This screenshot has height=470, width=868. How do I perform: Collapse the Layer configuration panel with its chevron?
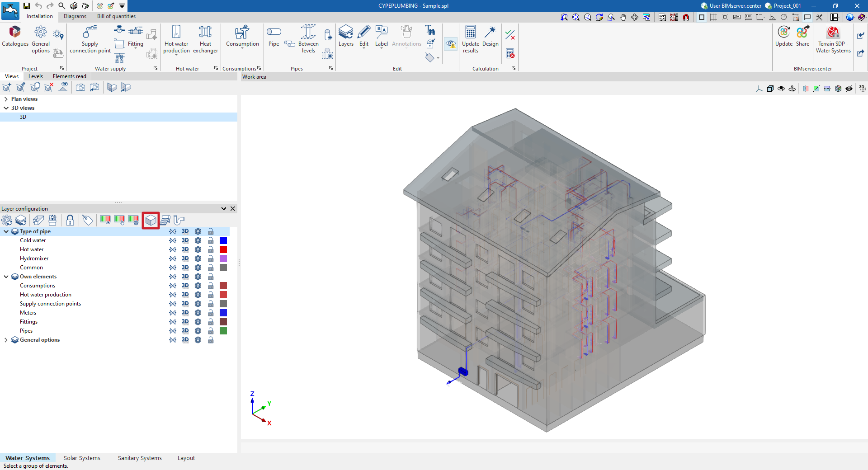coord(223,208)
